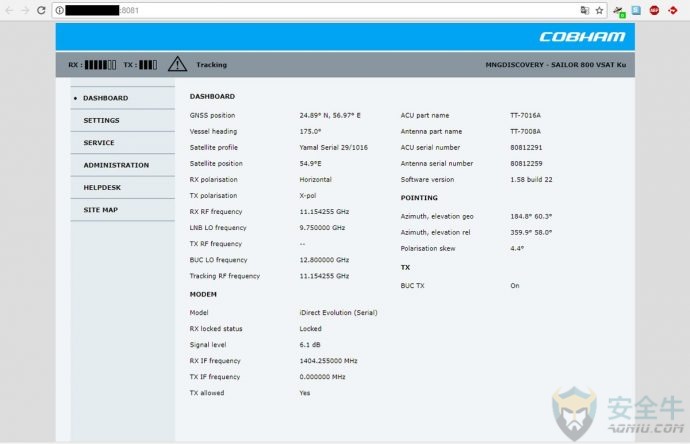Click the browser back arrow
The height and width of the screenshot is (444, 690).
point(9,10)
